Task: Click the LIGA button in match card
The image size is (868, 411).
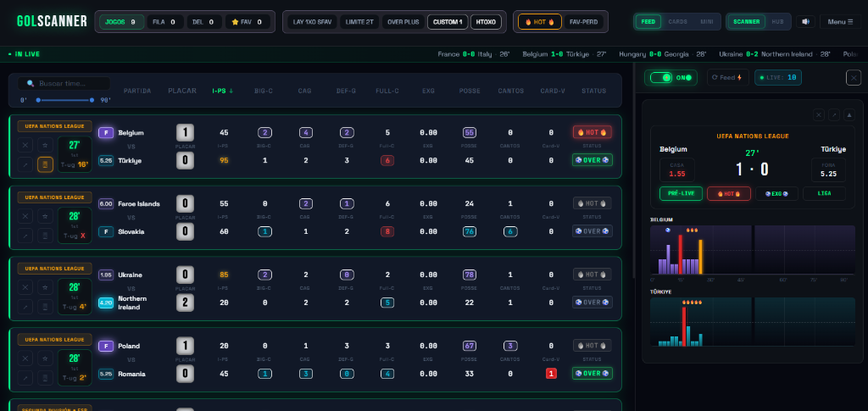Action: coord(824,193)
